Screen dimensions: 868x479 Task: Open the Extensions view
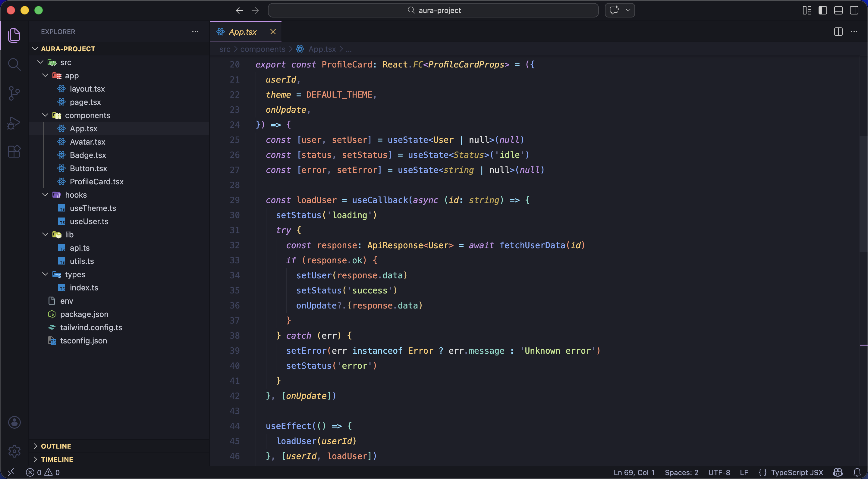(x=14, y=152)
